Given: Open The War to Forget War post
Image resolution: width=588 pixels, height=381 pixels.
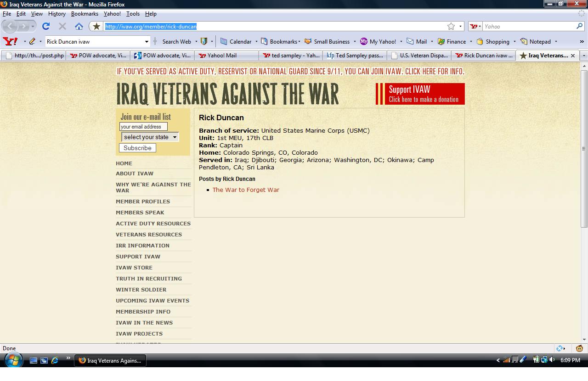Looking at the screenshot, I should click(246, 190).
